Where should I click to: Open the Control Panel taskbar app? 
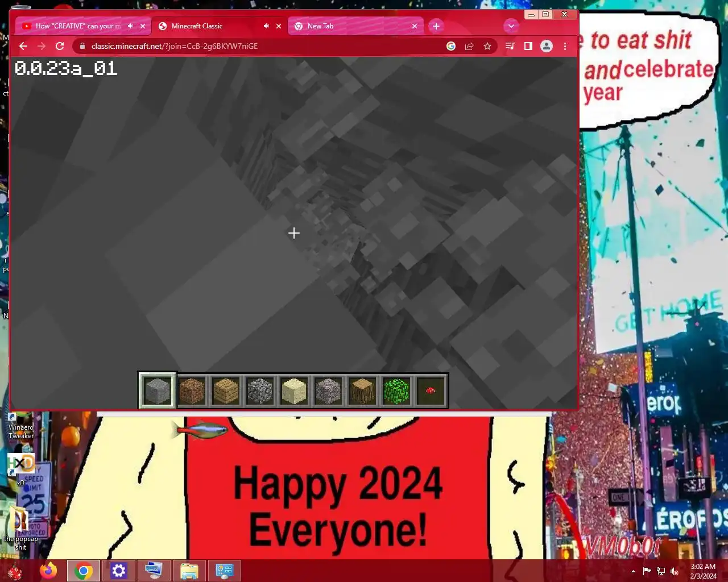[x=225, y=571]
